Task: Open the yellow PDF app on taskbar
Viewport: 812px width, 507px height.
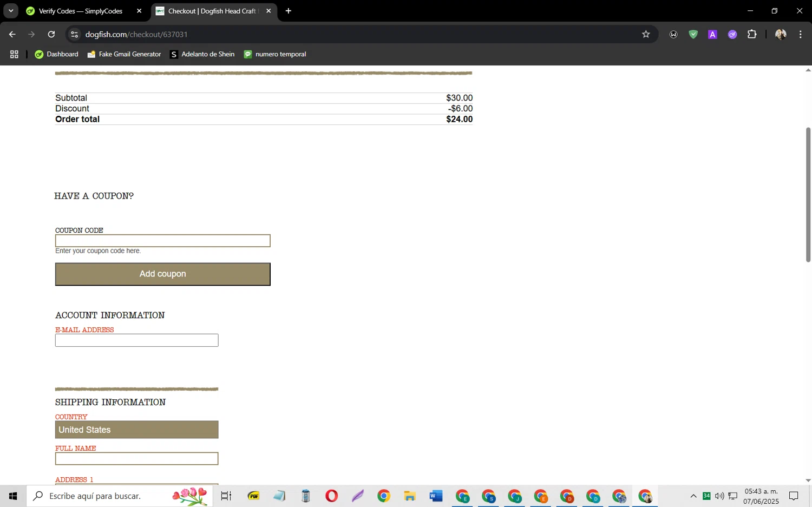Action: click(x=253, y=496)
